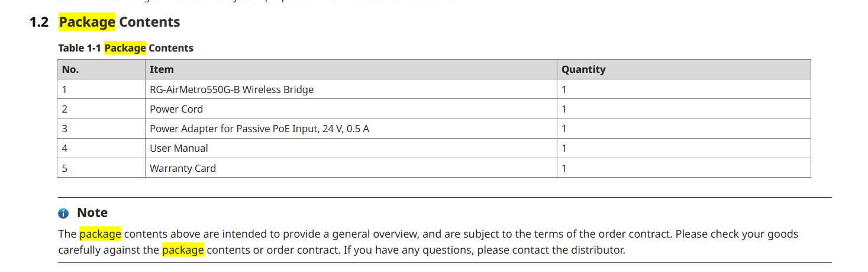Click the quantity cell for Warranty Card
Image resolution: width=868 pixels, height=272 pixels.
684,168
